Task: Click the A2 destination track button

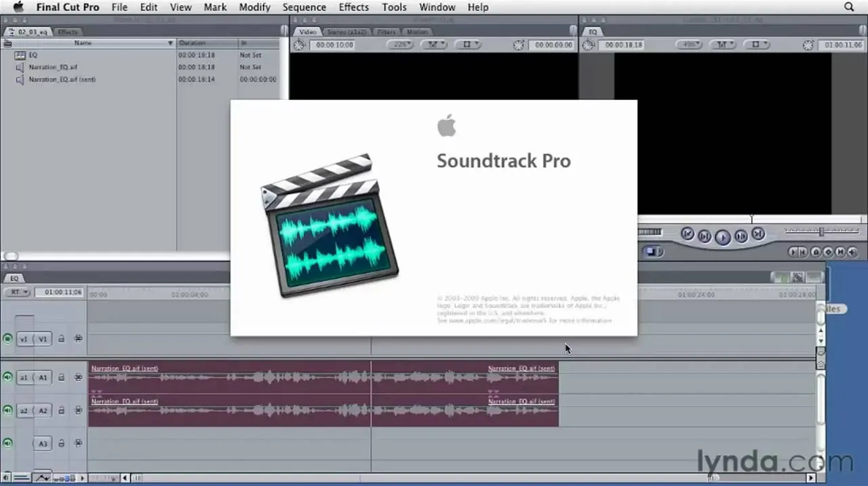Action: tap(43, 411)
